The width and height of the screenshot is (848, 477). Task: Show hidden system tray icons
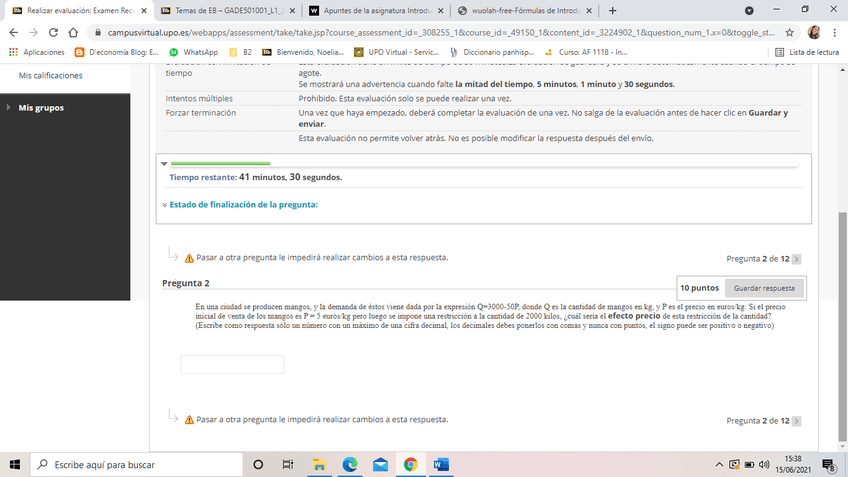pyautogui.click(x=719, y=465)
